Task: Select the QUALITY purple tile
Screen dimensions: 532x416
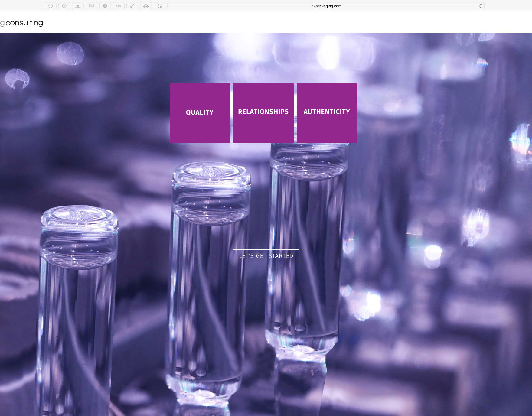Action: pos(200,113)
